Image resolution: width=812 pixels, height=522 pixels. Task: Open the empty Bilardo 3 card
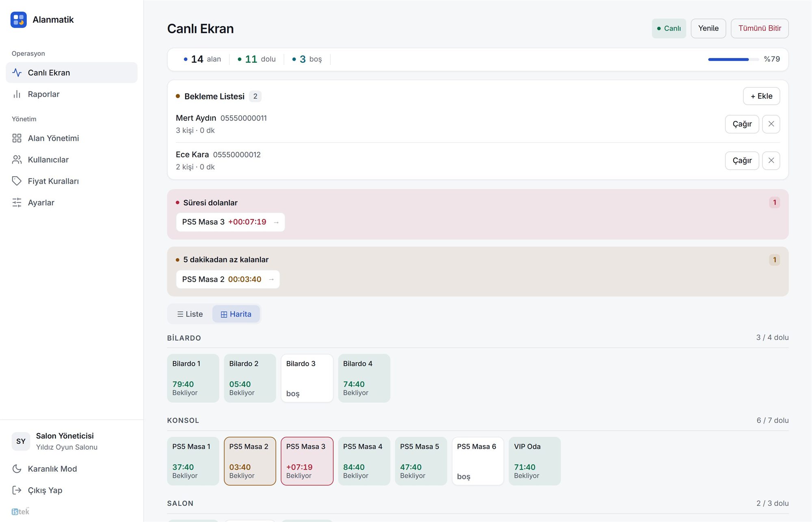point(307,378)
